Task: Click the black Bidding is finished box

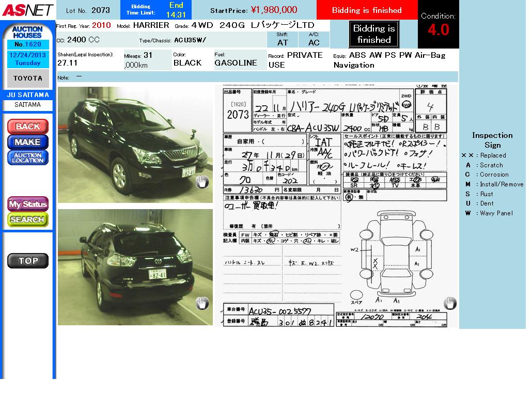Action: click(374, 34)
